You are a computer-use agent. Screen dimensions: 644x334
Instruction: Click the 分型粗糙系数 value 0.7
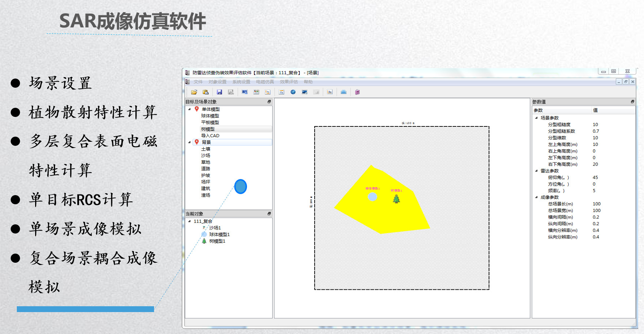[596, 131]
